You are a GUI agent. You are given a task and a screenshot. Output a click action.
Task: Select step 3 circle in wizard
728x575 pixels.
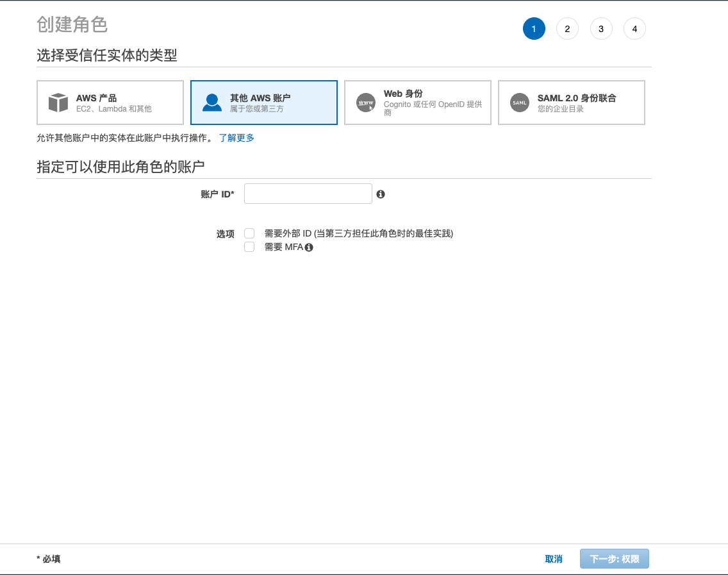coord(601,29)
